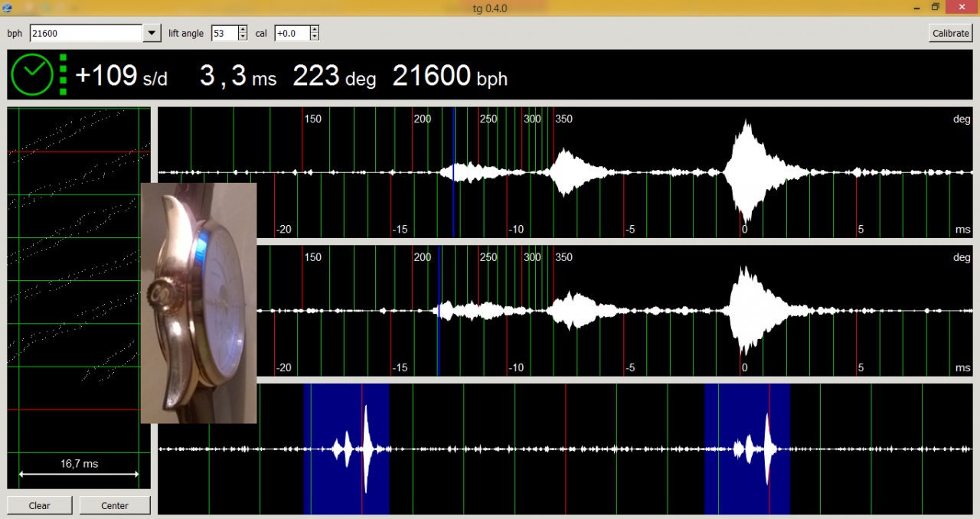Screen dimensions: 980x519
Task: Click the green signal level bars
Action: coord(63,74)
